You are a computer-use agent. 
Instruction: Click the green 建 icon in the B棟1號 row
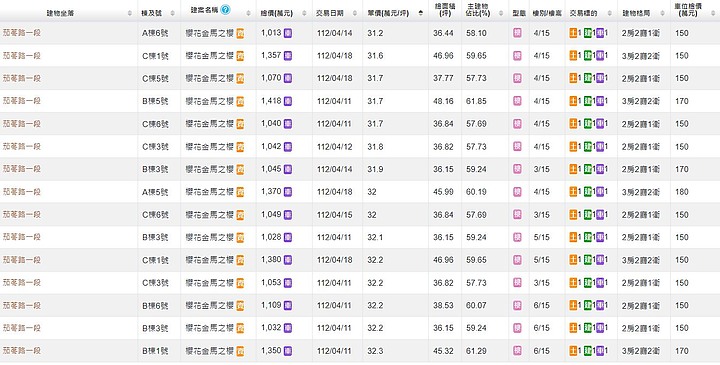point(587,351)
